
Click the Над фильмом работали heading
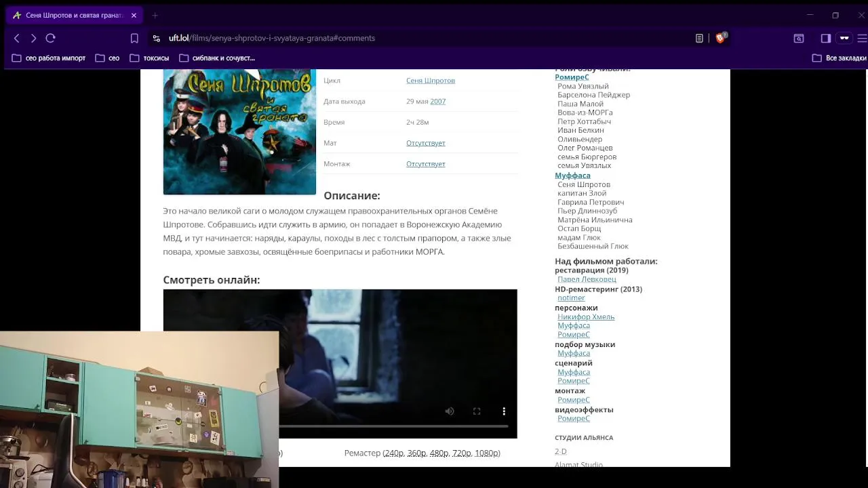tap(606, 262)
